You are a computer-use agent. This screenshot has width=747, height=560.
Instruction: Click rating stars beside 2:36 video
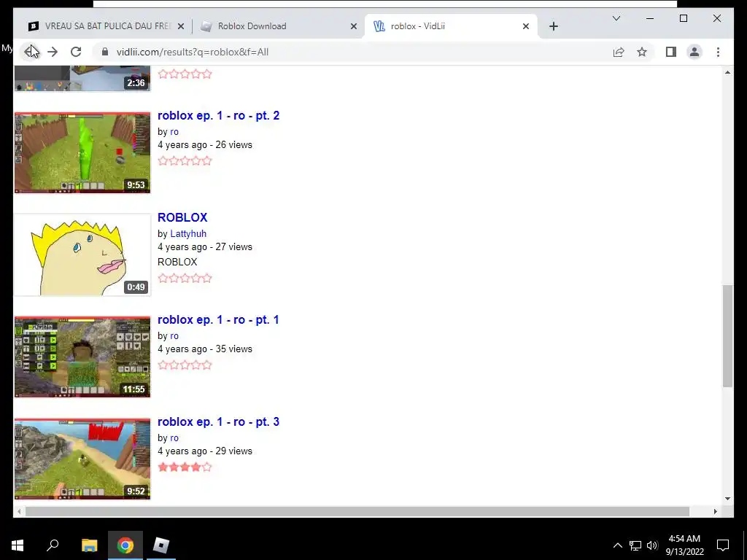tap(185, 74)
